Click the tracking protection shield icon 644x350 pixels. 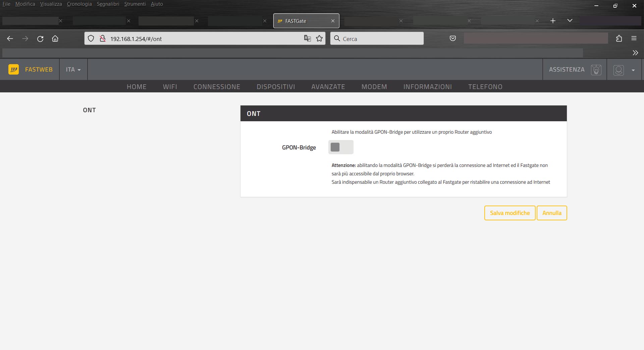(x=91, y=39)
